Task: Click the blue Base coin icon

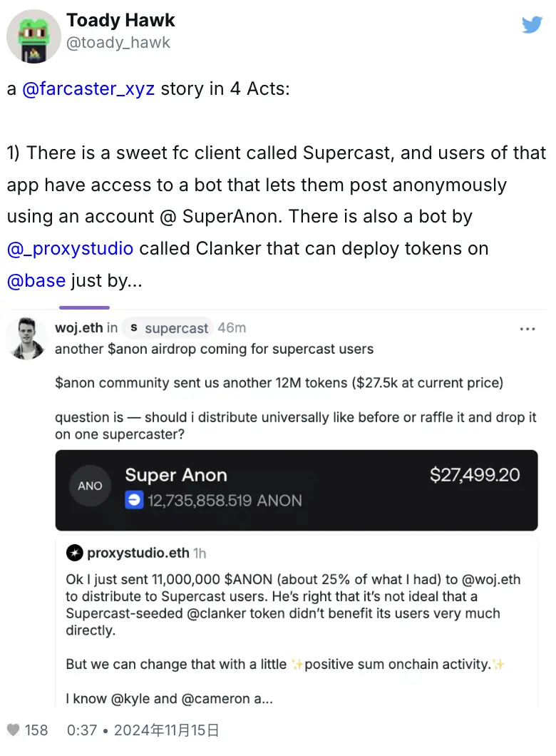Action: tap(134, 501)
